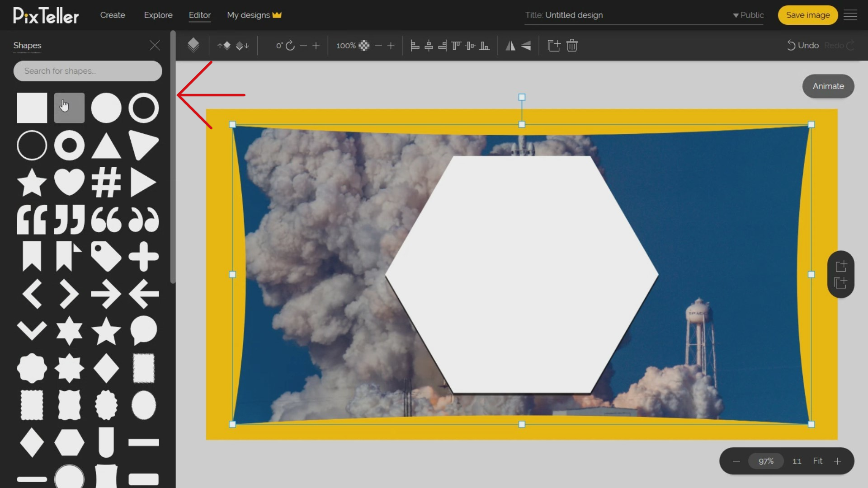
Task: Open the Animate panel
Action: (828, 86)
